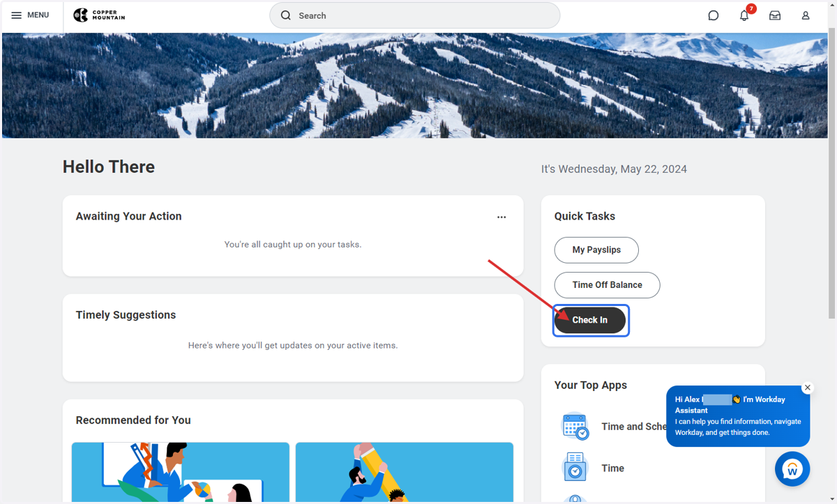Open notifications bell with 7 badge
The width and height of the screenshot is (837, 504).
click(x=744, y=15)
